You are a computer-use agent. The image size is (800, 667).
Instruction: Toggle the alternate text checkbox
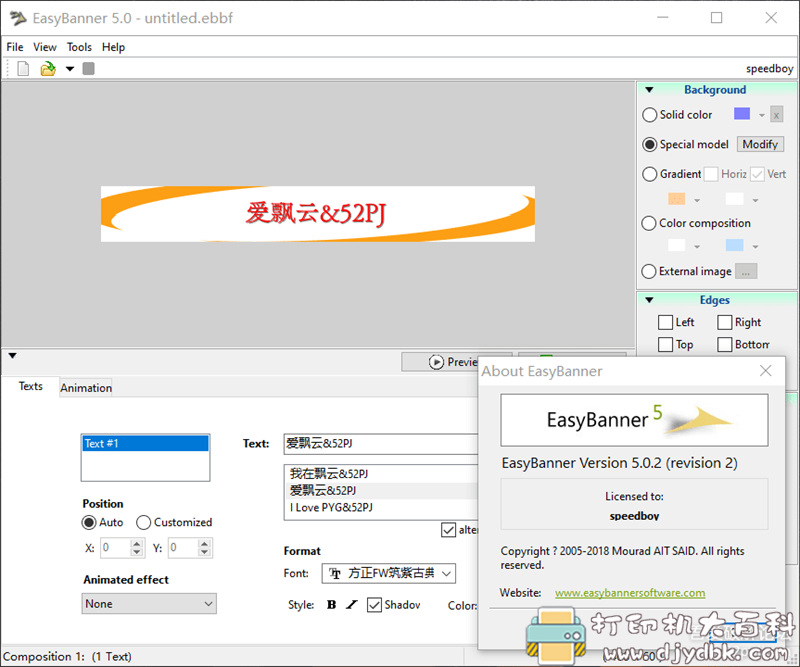point(448,530)
